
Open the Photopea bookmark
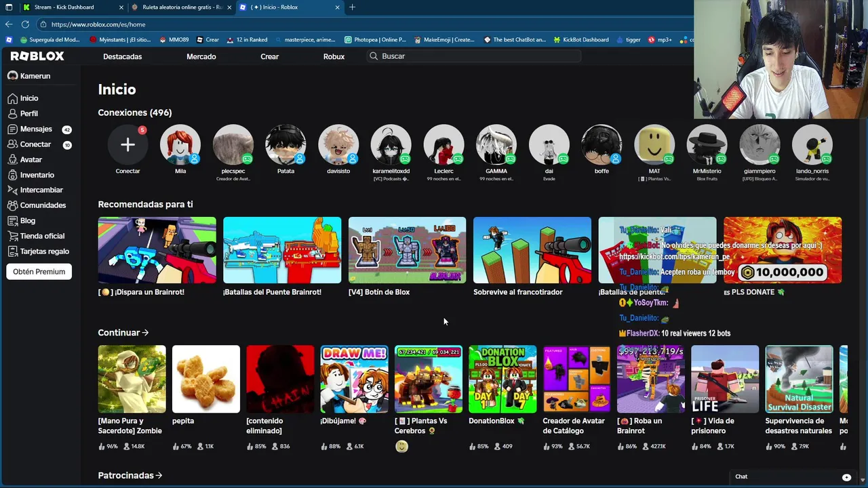pos(375,40)
